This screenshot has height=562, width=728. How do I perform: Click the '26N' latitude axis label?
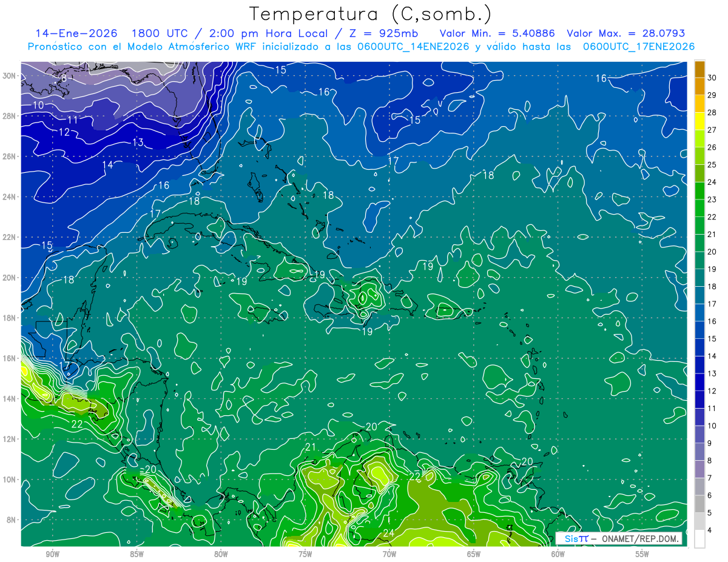8,156
